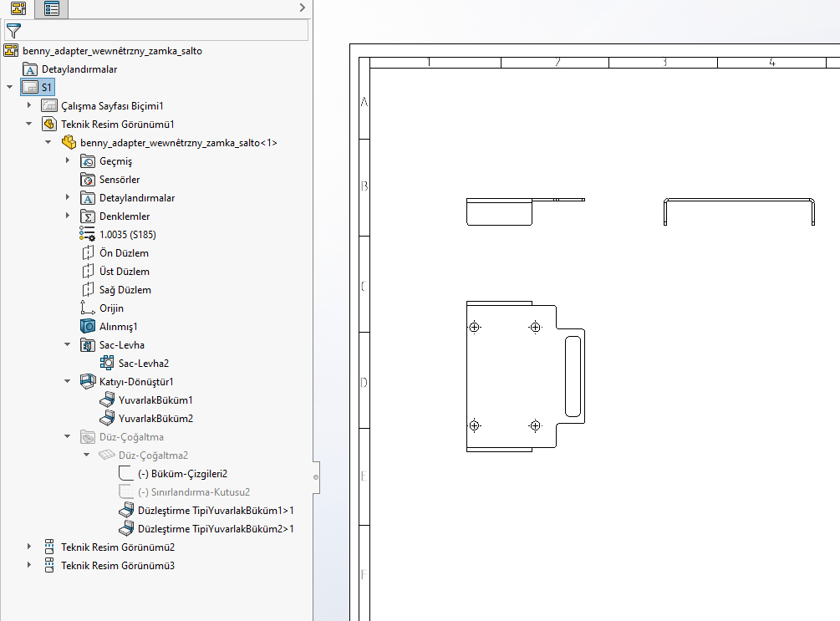Click the Sensörler icon

[88, 180]
